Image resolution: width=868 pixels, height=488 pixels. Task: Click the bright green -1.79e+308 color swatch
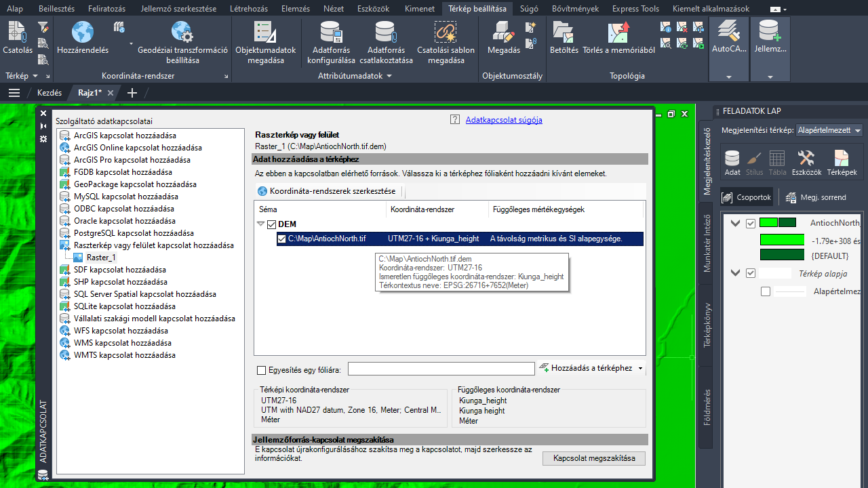(x=782, y=240)
